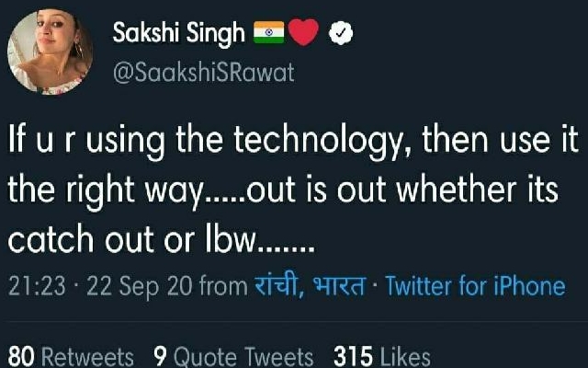
Task: Open Sakshi Singh's profile picture
Action: [50, 52]
